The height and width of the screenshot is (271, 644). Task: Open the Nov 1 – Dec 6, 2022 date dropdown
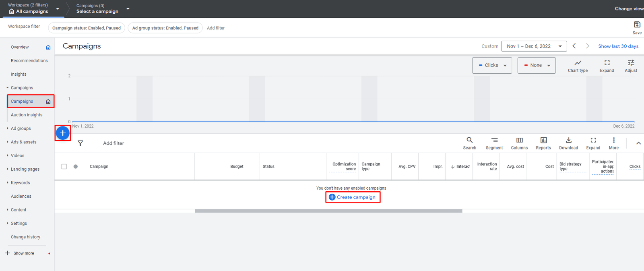click(x=534, y=46)
